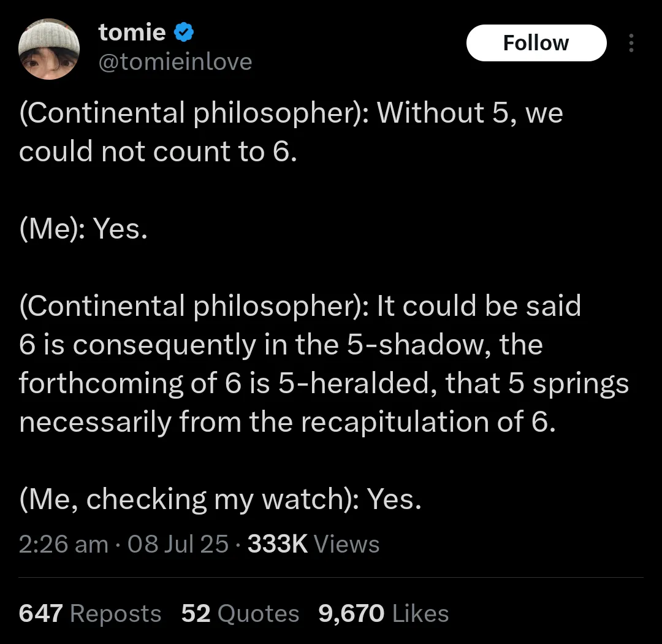Screen dimensions: 662x644
Task: Open the 333K Views analytics
Action: [313, 543]
